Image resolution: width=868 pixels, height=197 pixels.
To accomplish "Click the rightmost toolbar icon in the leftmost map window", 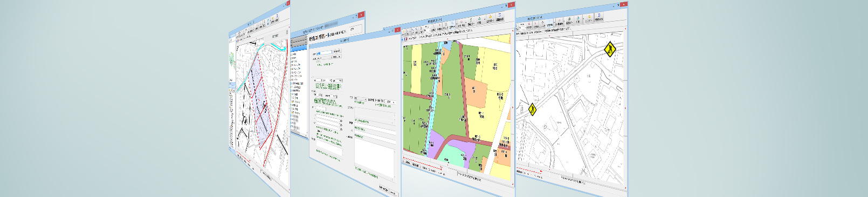I will point(277,18).
